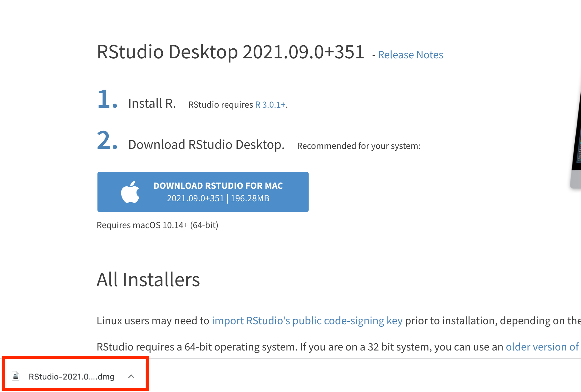Click the dmg file icon in downloads bar
The image size is (581, 392).
pos(16,376)
